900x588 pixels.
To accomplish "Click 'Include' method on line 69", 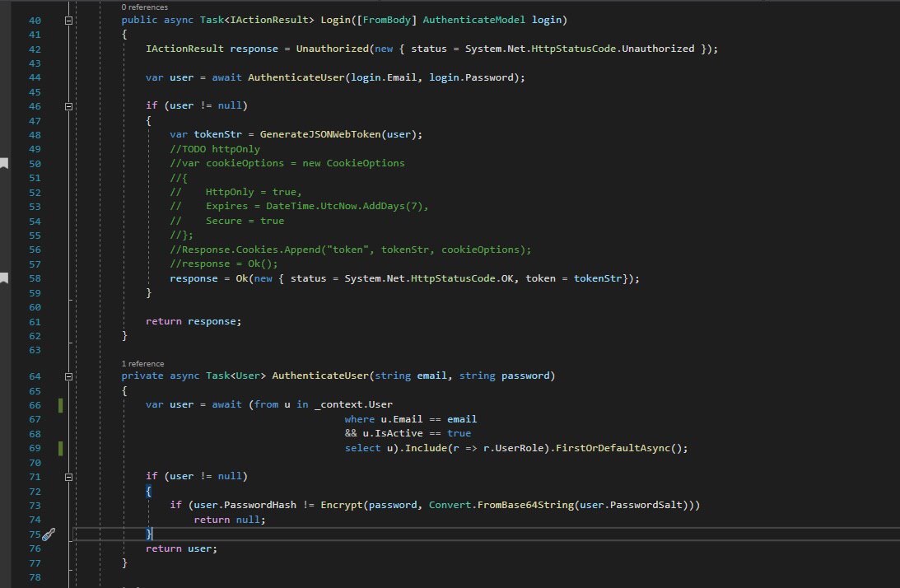I will [426, 448].
